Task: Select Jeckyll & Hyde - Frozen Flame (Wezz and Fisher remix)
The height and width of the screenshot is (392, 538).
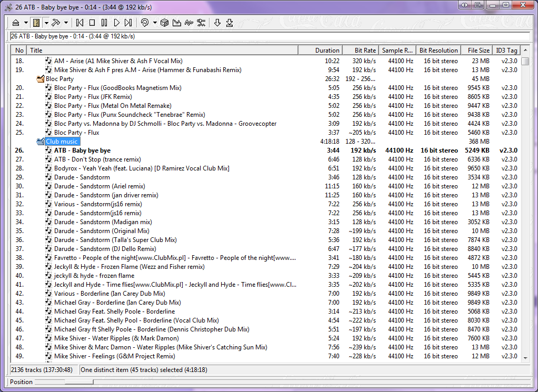Action: pyautogui.click(x=129, y=266)
